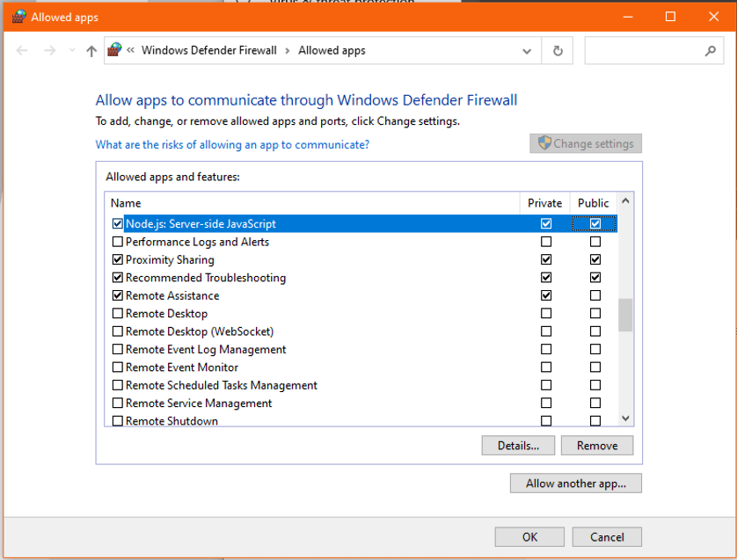Select the Remote Desktop (WebSocket) row text

(200, 331)
